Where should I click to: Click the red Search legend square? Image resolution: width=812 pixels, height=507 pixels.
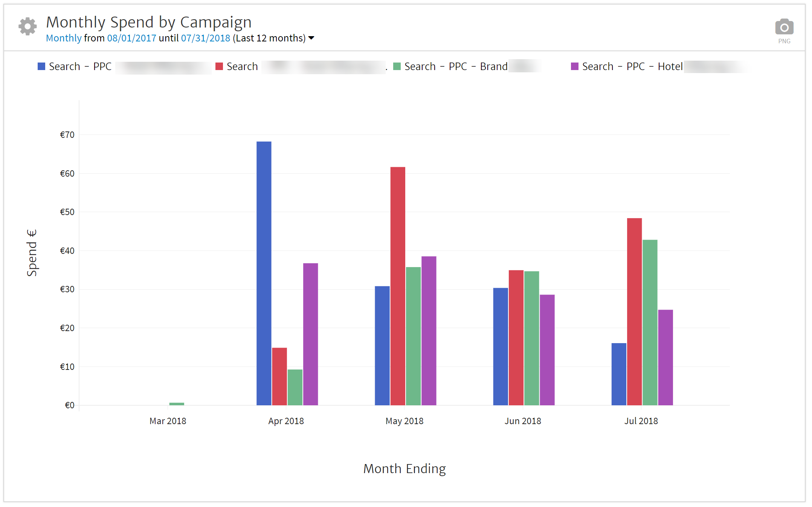[219, 67]
